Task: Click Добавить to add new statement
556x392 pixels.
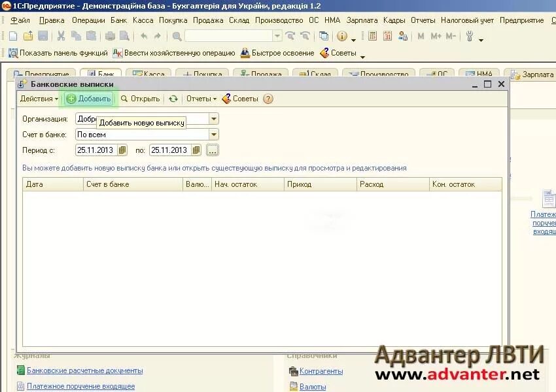Action: click(x=90, y=99)
